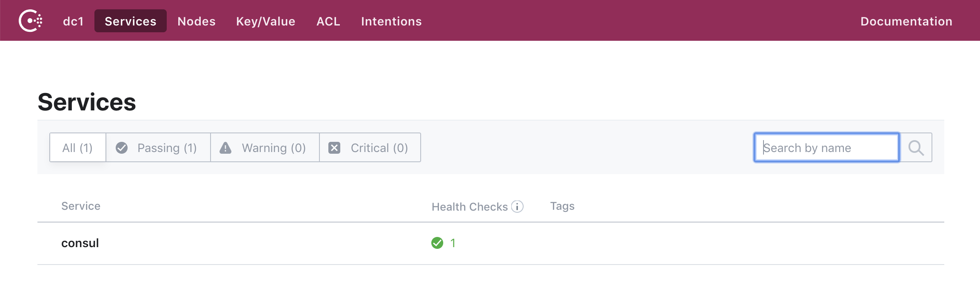
Task: Click the green passing check icon for consul
Action: [x=437, y=243]
